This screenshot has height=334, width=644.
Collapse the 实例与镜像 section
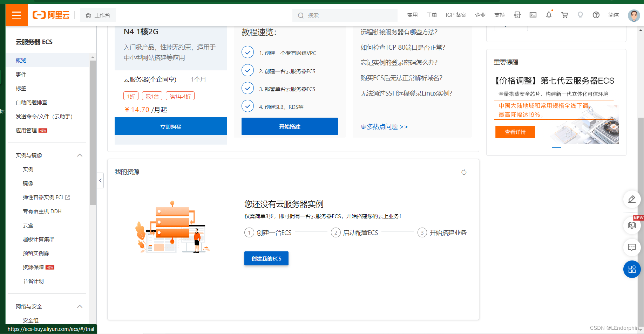point(80,155)
